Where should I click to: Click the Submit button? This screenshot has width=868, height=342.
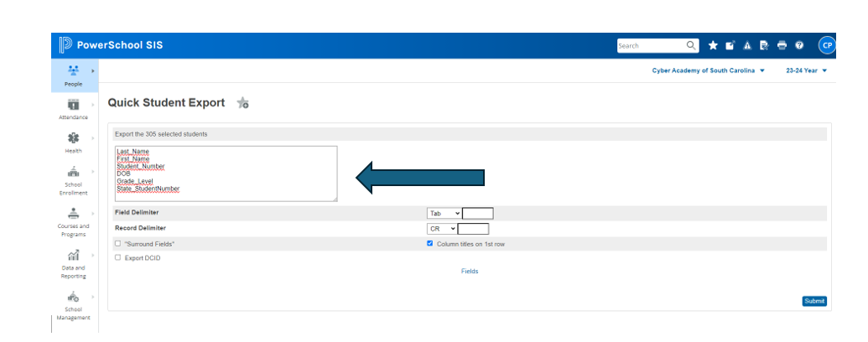coord(814,301)
